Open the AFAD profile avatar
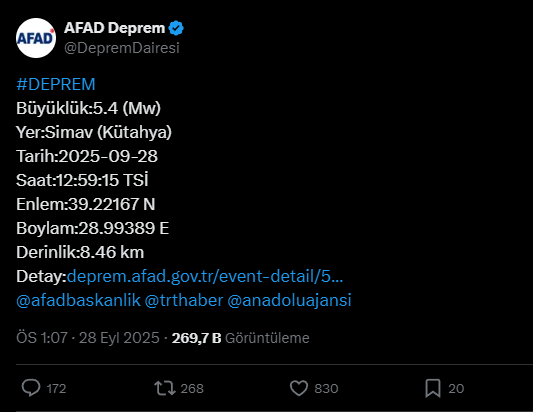The width and height of the screenshot is (533, 412). [36, 38]
